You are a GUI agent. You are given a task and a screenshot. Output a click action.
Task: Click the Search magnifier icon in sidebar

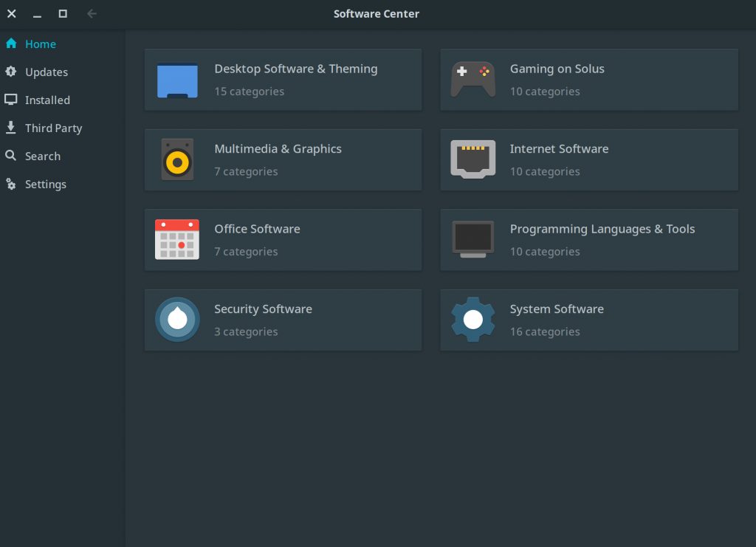coord(10,156)
